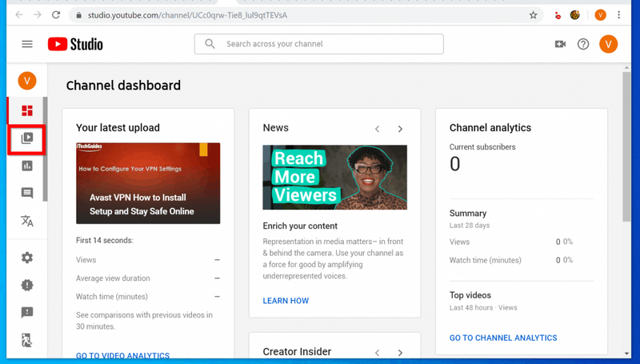640x364 pixels.
Task: Click the 'First 14 seconds:' label
Action: coord(105,240)
